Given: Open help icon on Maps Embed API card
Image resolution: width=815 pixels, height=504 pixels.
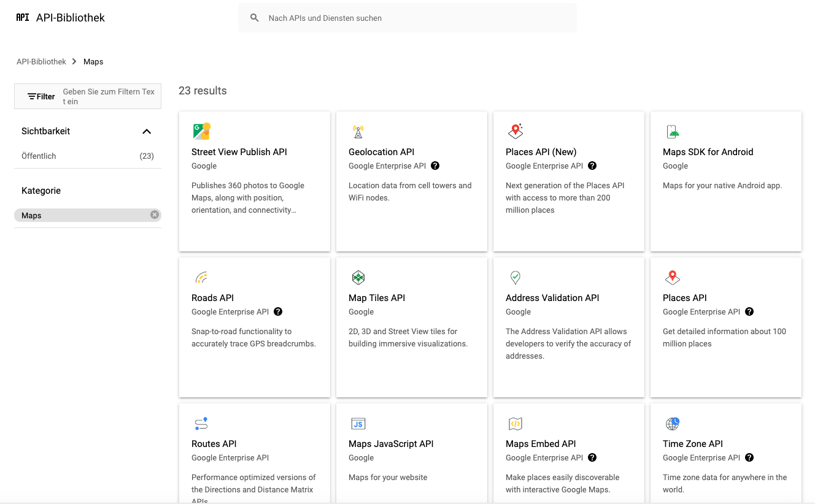Looking at the screenshot, I should click(x=592, y=457).
